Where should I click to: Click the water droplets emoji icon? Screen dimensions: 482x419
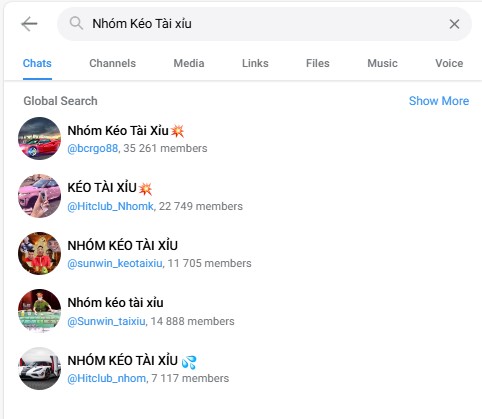189,362
